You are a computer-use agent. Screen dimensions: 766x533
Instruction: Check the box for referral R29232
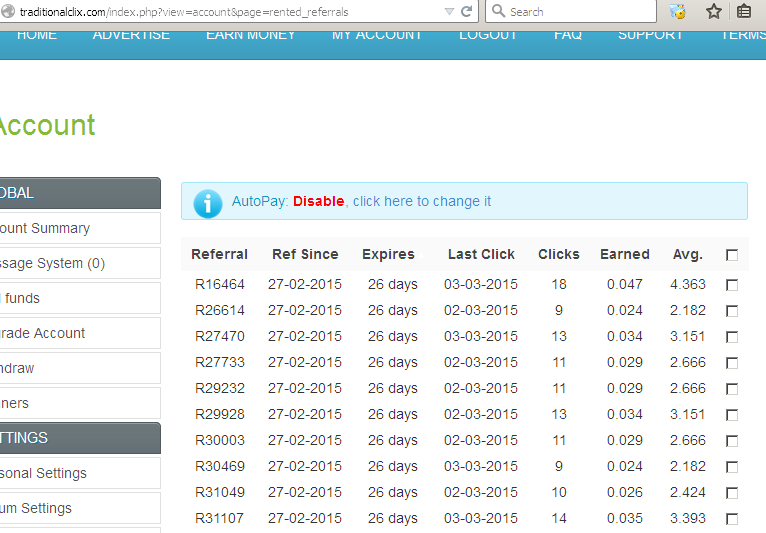click(732, 389)
